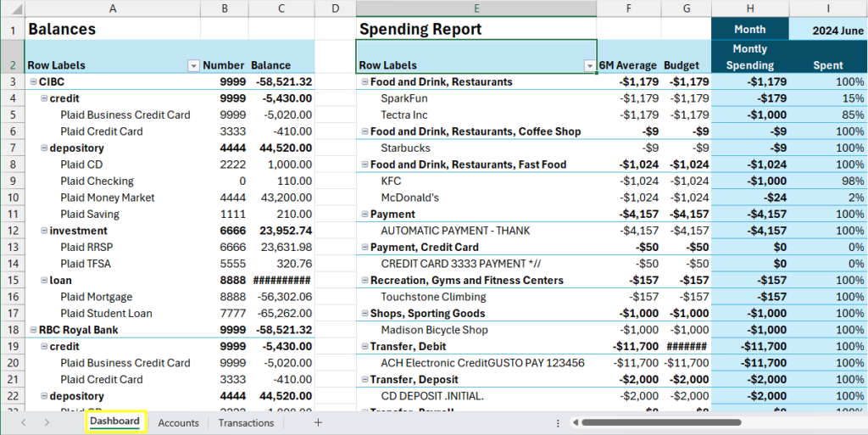868x435 pixels.
Task: Switch to the Accounts sheet tab
Action: click(178, 422)
